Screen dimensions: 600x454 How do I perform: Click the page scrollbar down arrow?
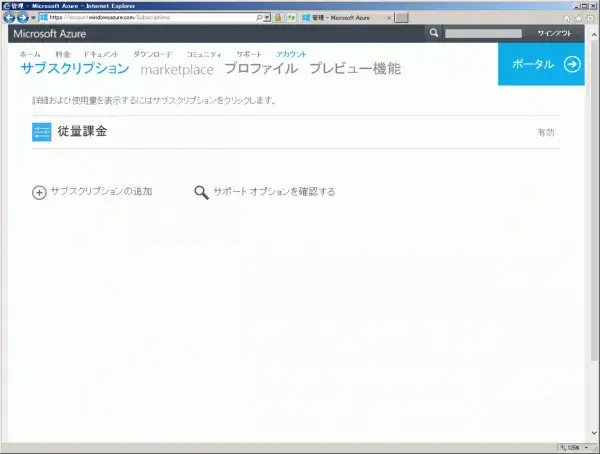(594, 433)
